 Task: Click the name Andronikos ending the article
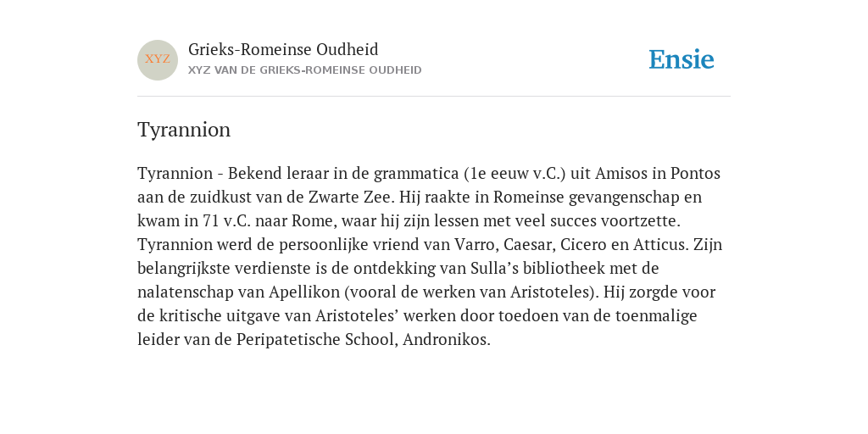click(446, 340)
